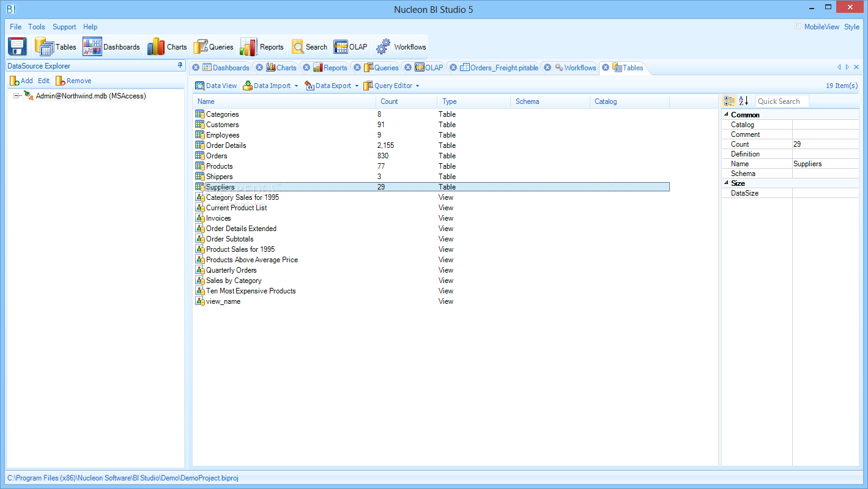Open Dashboards from the main toolbar
This screenshot has width=868, height=489.
pos(111,46)
